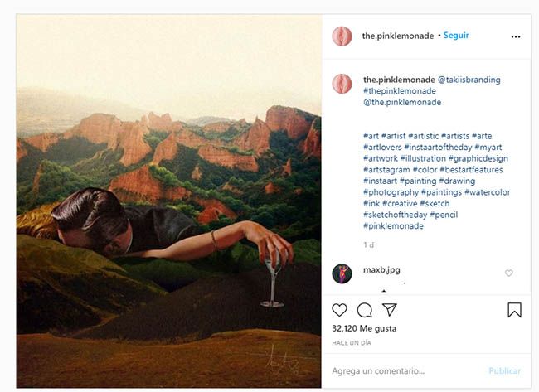
Task: Open the maxb.jpg commenter username
Action: pos(381,269)
